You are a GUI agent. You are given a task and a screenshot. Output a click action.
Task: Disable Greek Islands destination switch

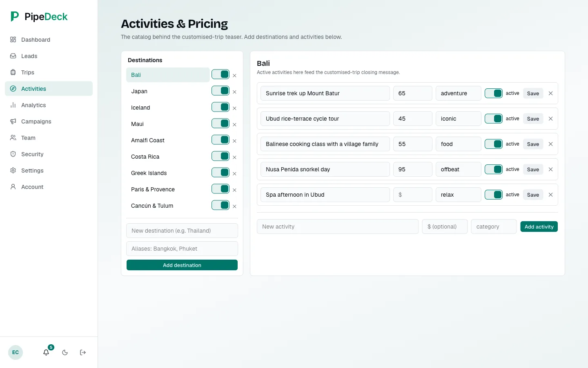[220, 173]
